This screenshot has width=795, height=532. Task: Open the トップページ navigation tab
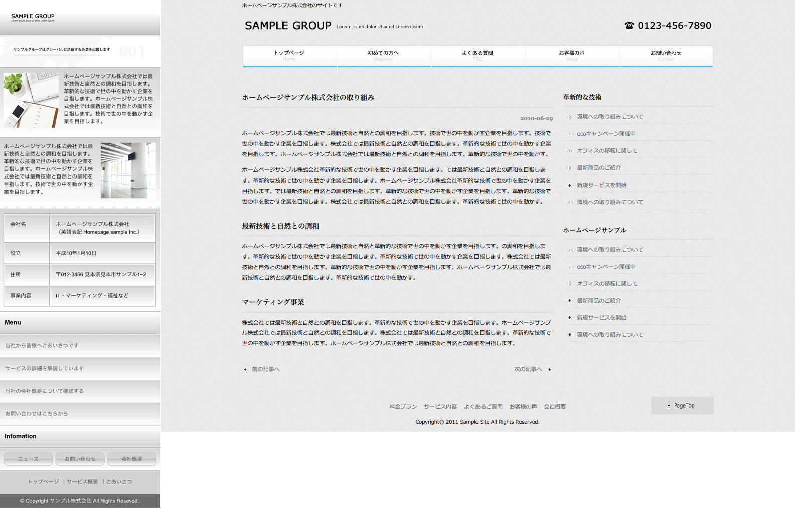(x=289, y=56)
